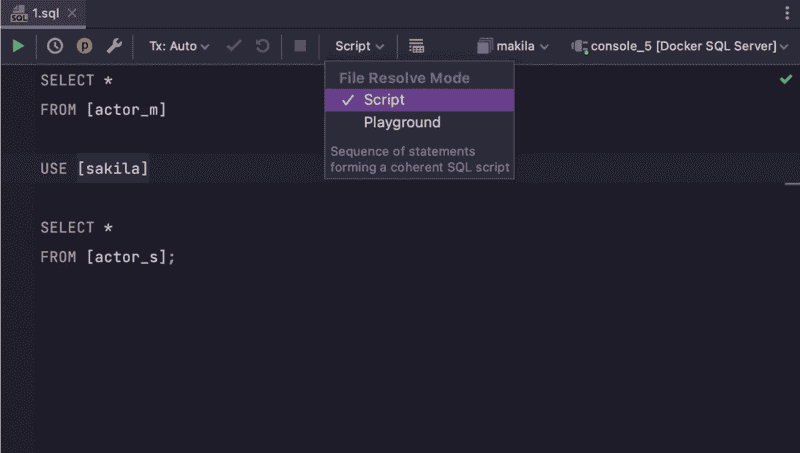Open the Script resolve mode dropdown

coord(359,46)
